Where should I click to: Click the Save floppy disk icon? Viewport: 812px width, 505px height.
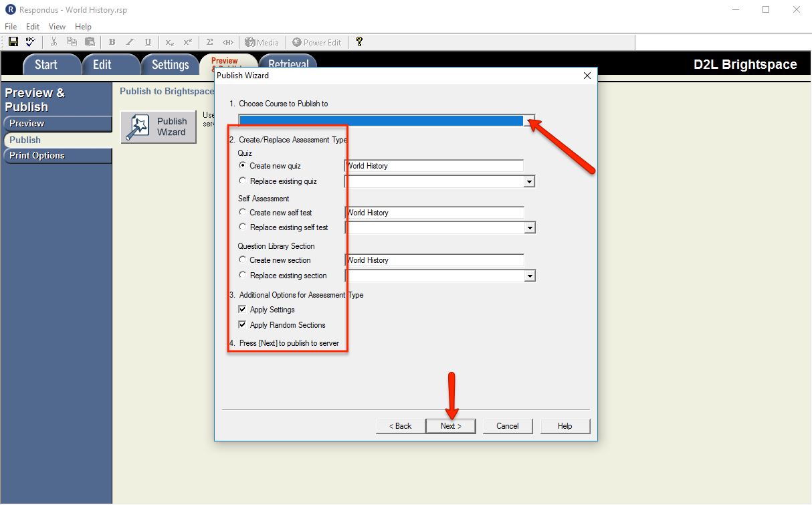(x=13, y=42)
